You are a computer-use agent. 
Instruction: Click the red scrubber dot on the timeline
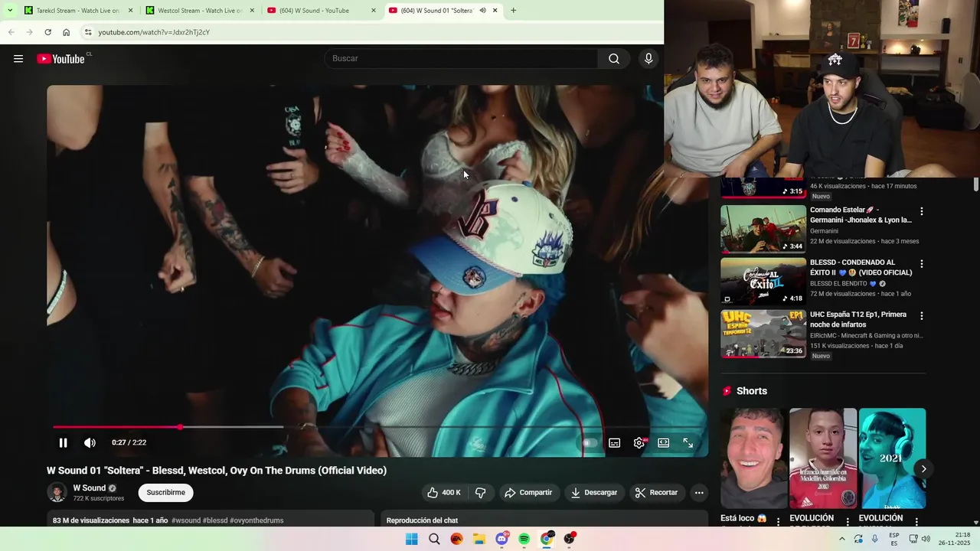pyautogui.click(x=180, y=427)
